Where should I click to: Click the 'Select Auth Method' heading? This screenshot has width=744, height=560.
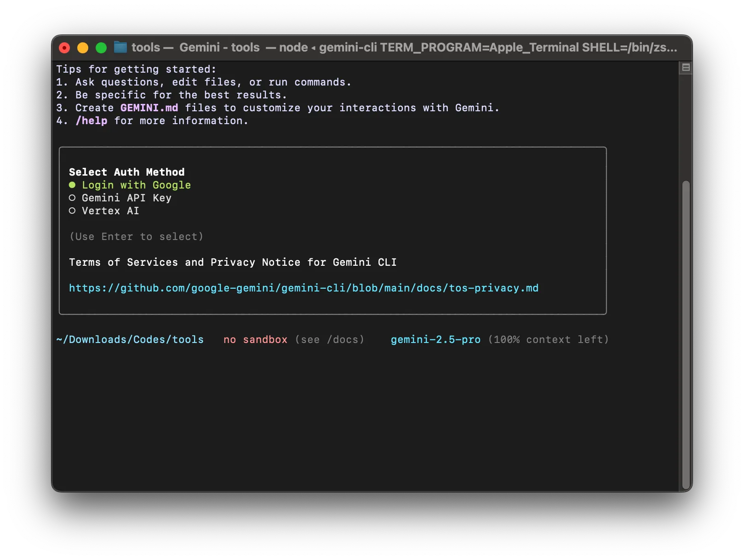(x=126, y=172)
